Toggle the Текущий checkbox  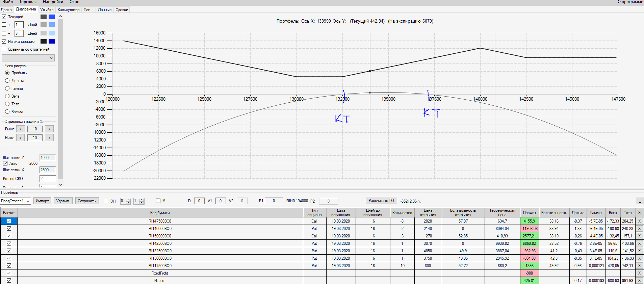tap(4, 17)
